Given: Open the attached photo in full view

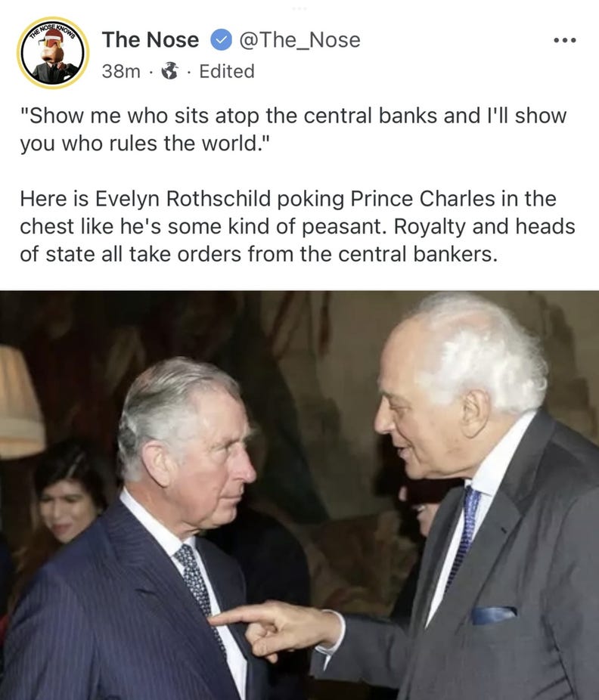Looking at the screenshot, I should pos(299,495).
